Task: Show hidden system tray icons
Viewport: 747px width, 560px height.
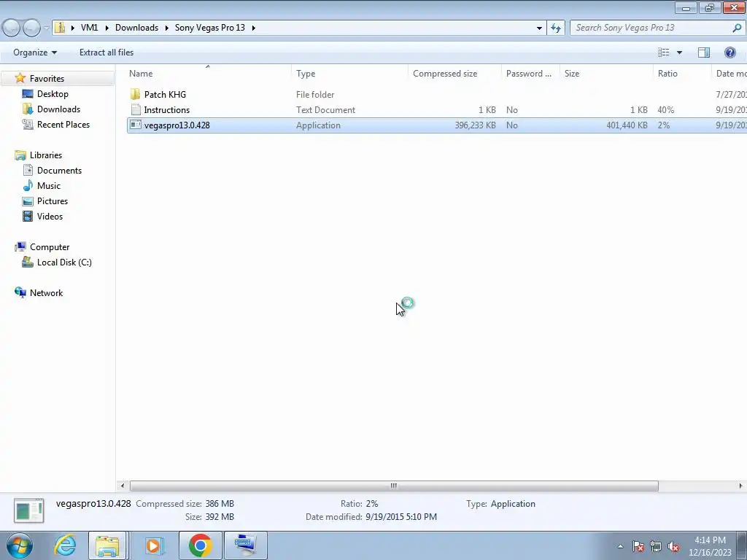Action: pos(620,546)
